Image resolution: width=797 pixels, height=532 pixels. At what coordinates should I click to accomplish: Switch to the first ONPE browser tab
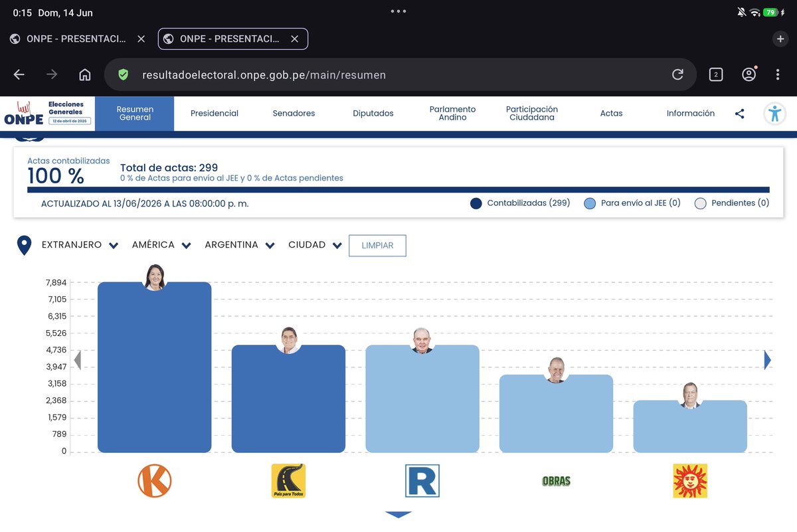click(76, 39)
